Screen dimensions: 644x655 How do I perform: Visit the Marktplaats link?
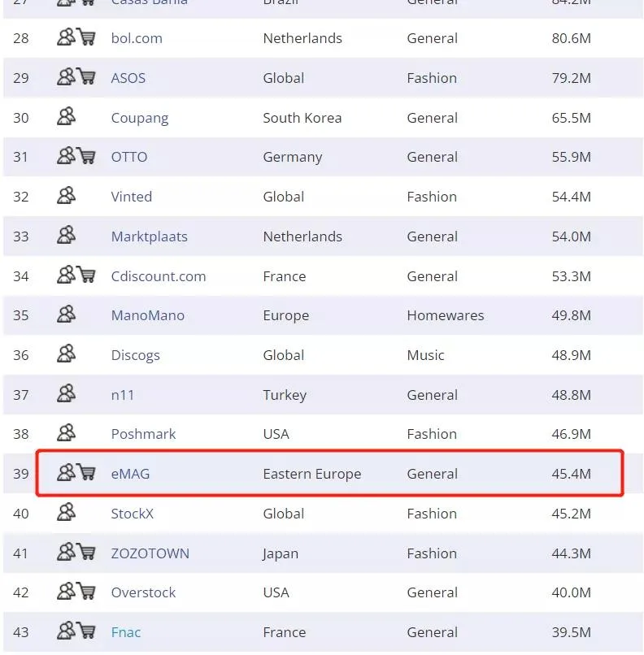click(x=149, y=236)
